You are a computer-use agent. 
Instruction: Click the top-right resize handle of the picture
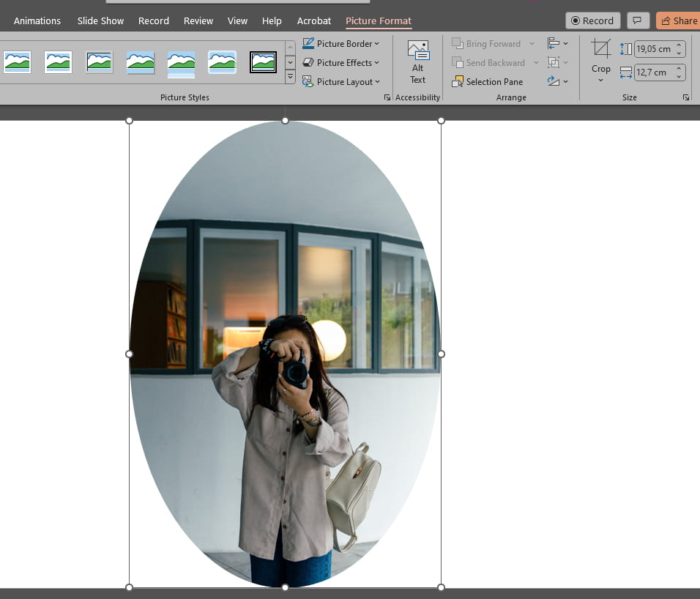tap(441, 121)
